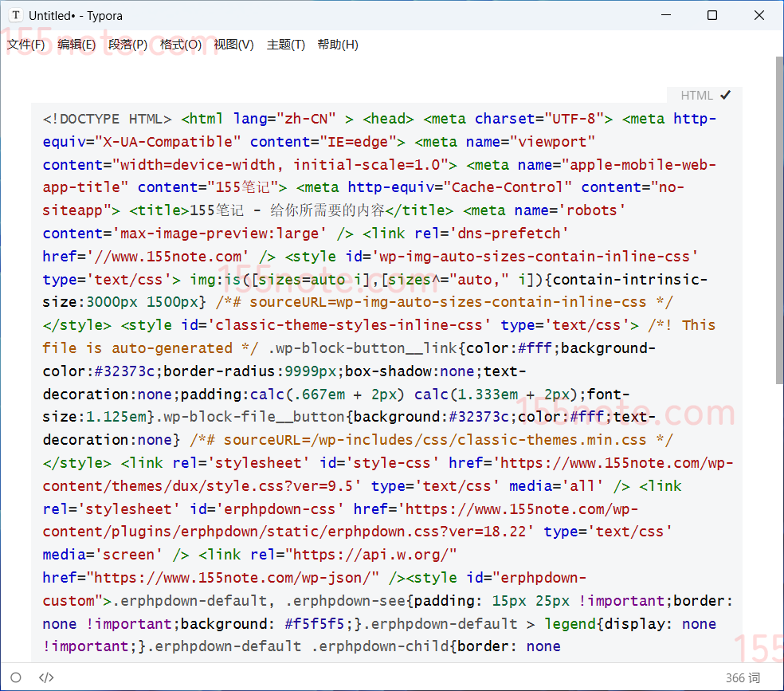Screen dimensions: 784x691
Task: Open the 帮助(H) help menu
Action: 338,45
